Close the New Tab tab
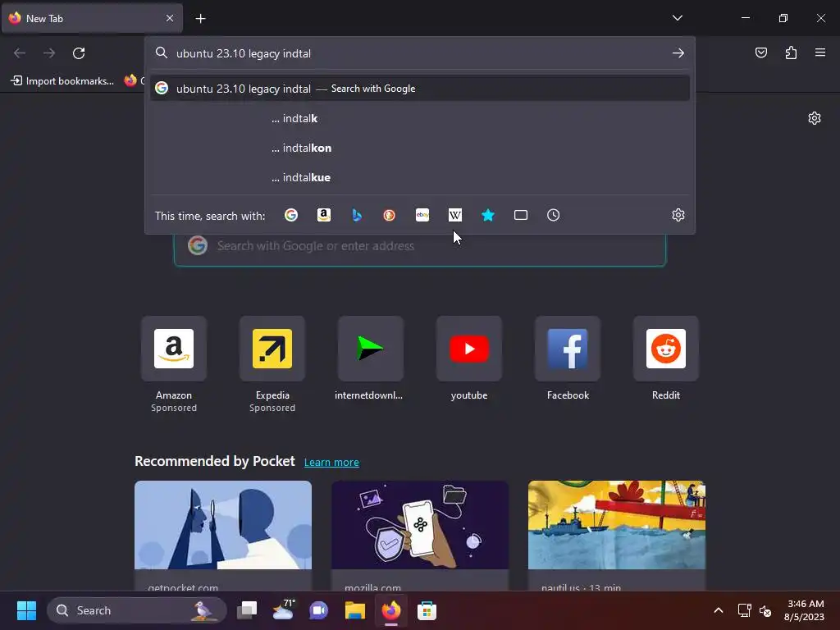This screenshot has height=630, width=840. coord(170,18)
